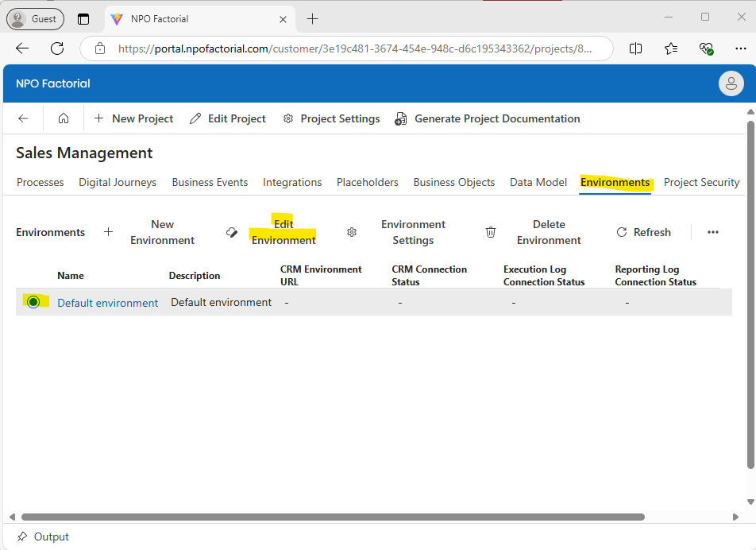The height and width of the screenshot is (550, 756).
Task: Toggle the browser split screen icon
Action: click(x=635, y=48)
